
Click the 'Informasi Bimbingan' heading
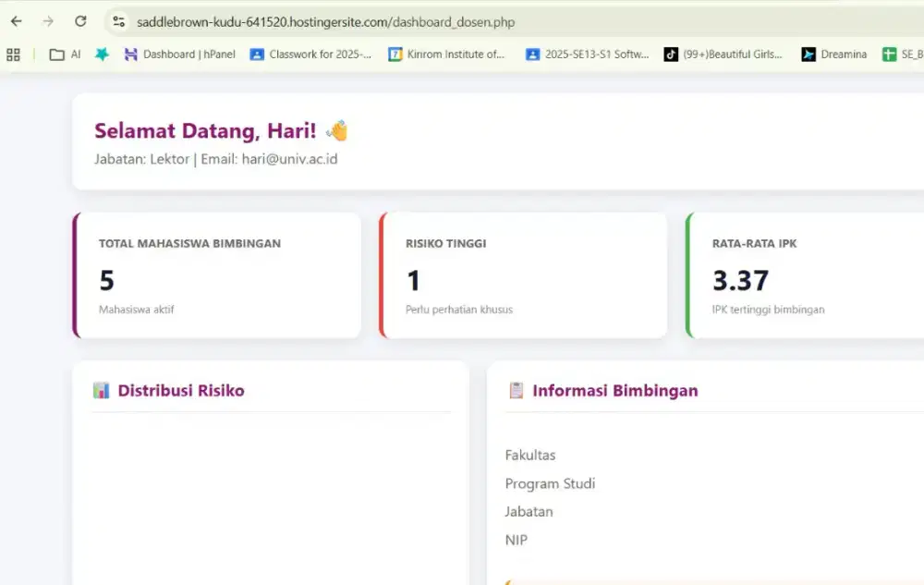coord(615,391)
